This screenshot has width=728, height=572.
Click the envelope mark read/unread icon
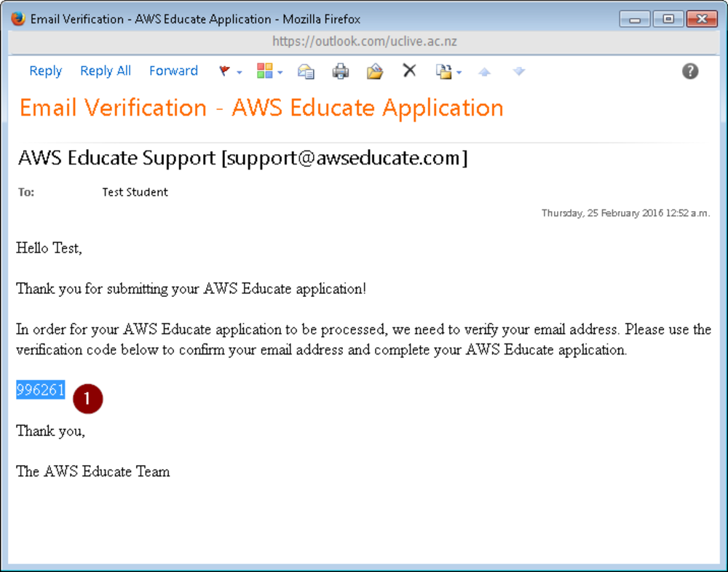coord(306,71)
